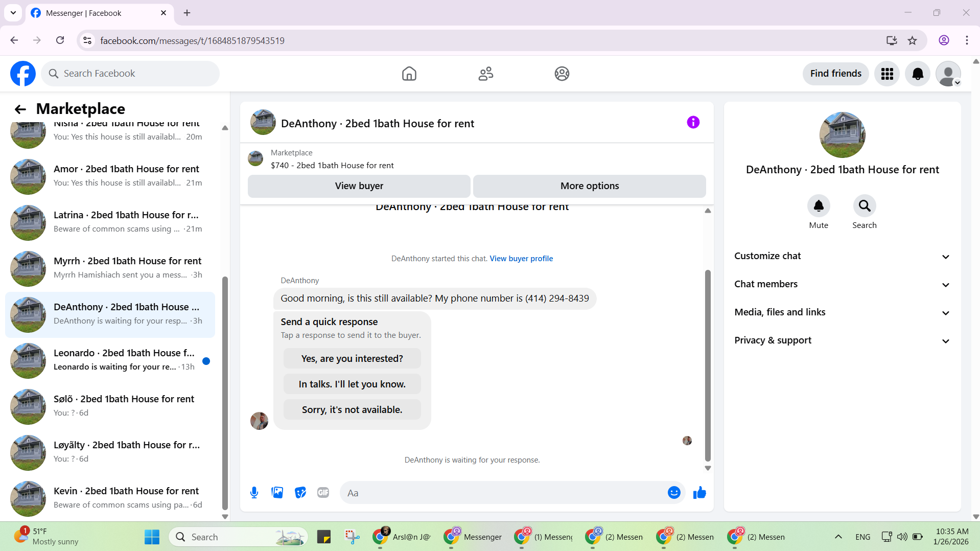Open the Myrrh conversation

(110, 268)
